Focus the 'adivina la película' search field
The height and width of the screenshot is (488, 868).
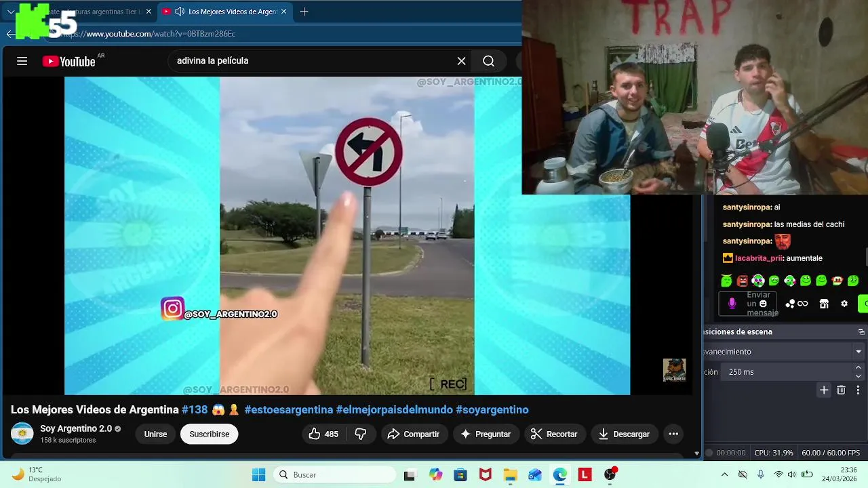(x=312, y=61)
